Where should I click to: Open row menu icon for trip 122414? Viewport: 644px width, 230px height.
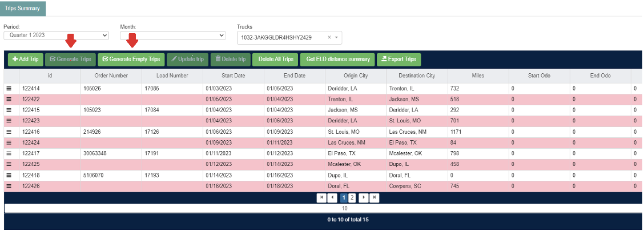pos(9,89)
